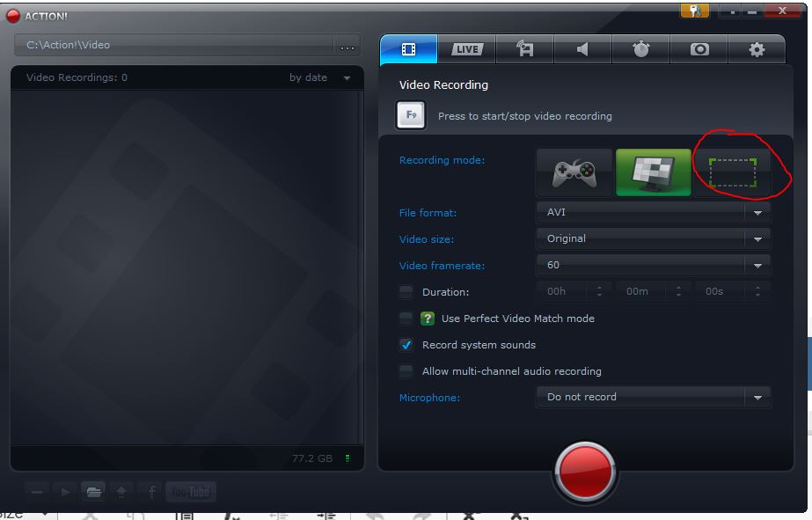The width and height of the screenshot is (812, 520).
Task: Click the green Perfect Video Match help icon
Action: (x=428, y=319)
